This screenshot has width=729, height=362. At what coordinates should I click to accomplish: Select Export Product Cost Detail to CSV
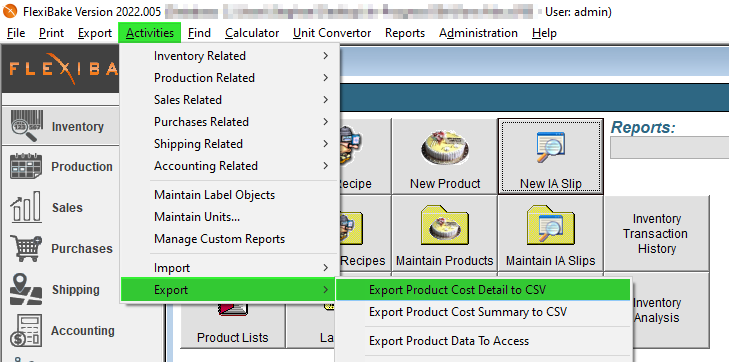483,290
